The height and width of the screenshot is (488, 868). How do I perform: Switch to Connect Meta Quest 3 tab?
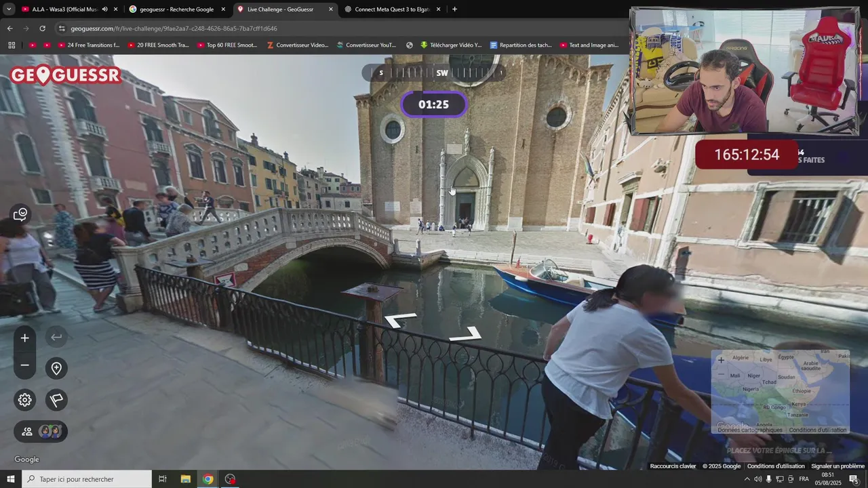coord(392,9)
